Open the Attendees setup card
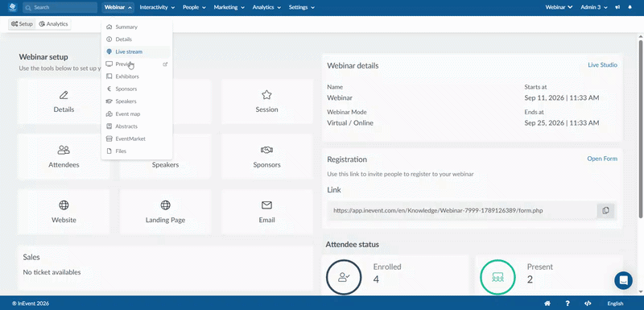 tap(64, 157)
